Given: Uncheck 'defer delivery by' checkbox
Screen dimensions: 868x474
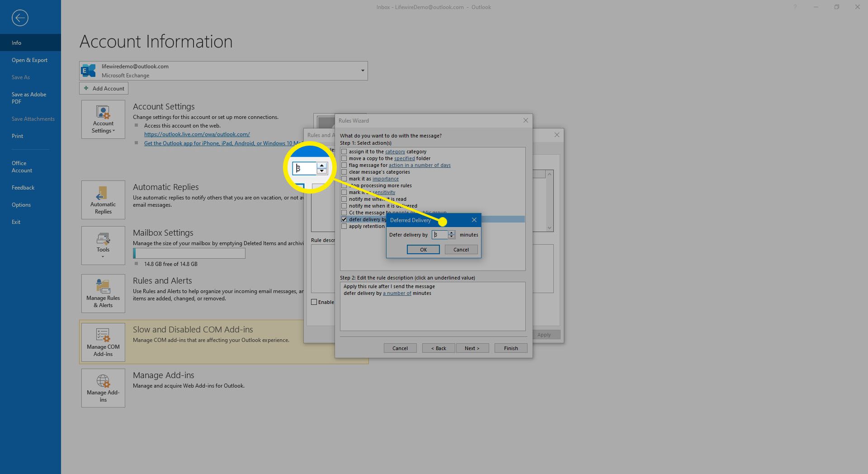Looking at the screenshot, I should [x=344, y=219].
